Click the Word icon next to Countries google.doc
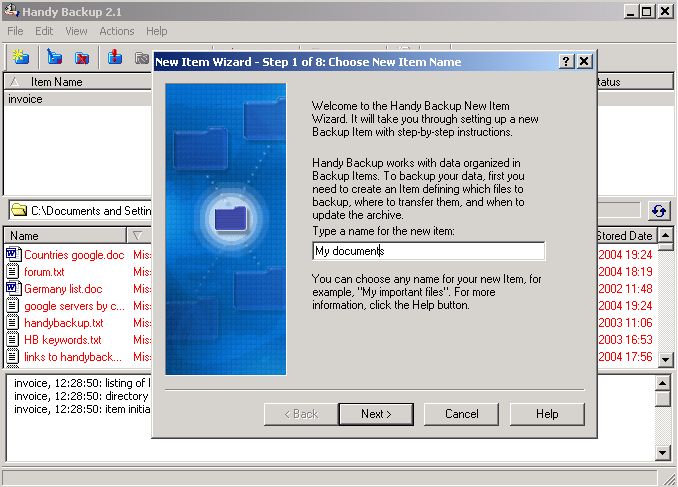This screenshot has height=487, width=678. pos(13,254)
